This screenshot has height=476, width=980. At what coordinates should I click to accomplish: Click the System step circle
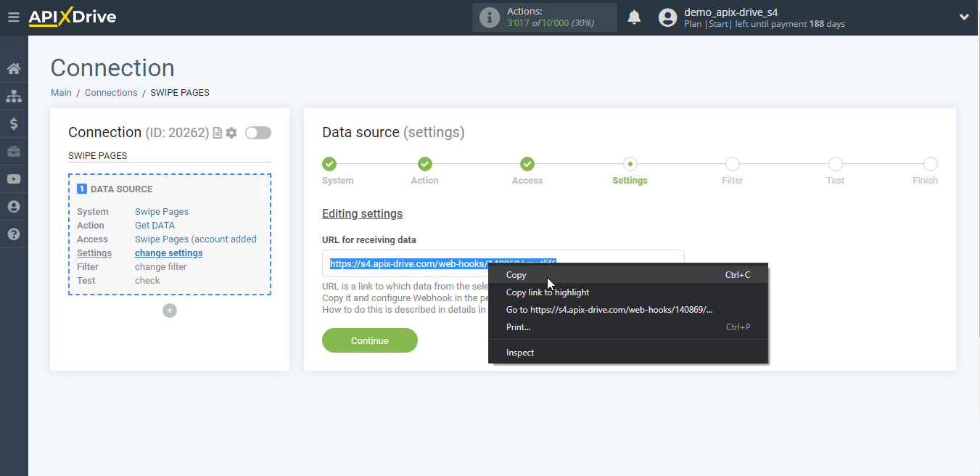click(329, 165)
